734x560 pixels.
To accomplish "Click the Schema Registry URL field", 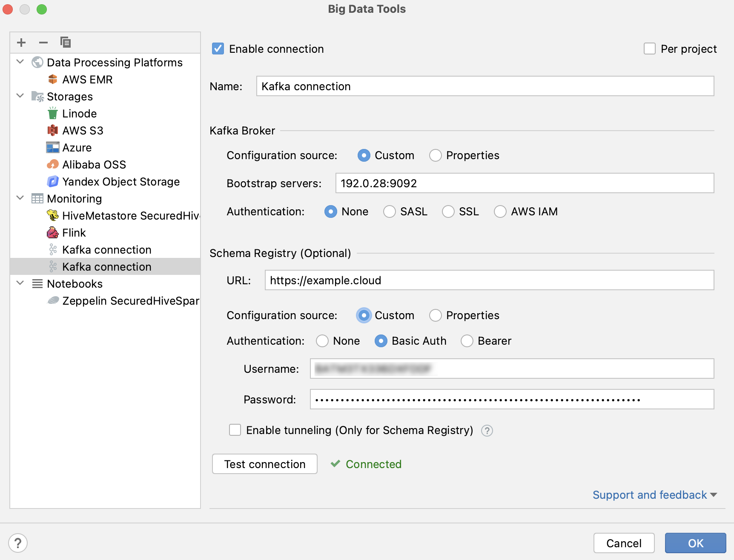I will (x=490, y=280).
